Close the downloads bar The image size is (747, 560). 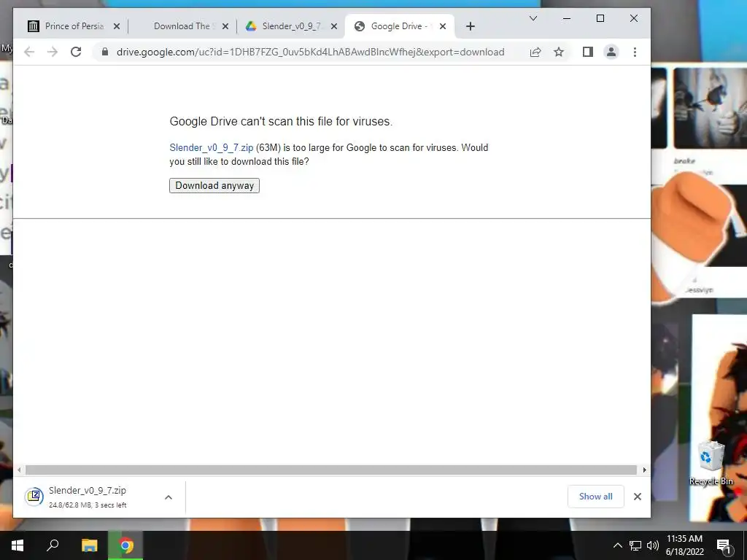638,497
